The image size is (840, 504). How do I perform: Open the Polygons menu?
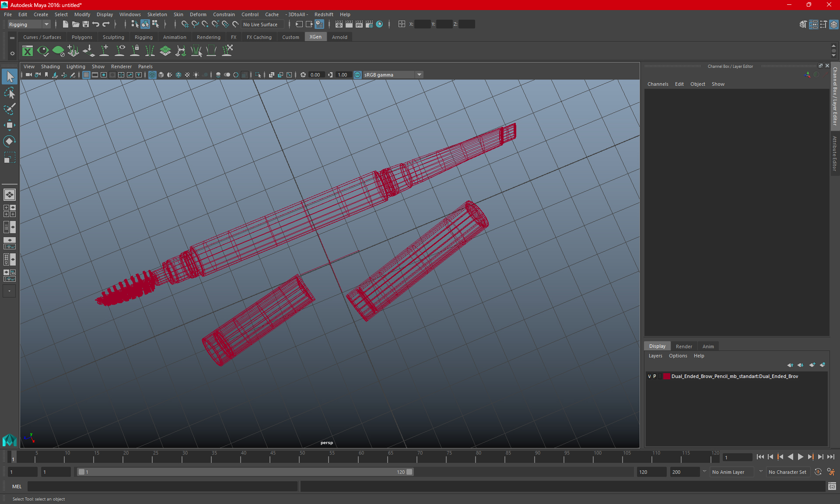[x=82, y=37]
